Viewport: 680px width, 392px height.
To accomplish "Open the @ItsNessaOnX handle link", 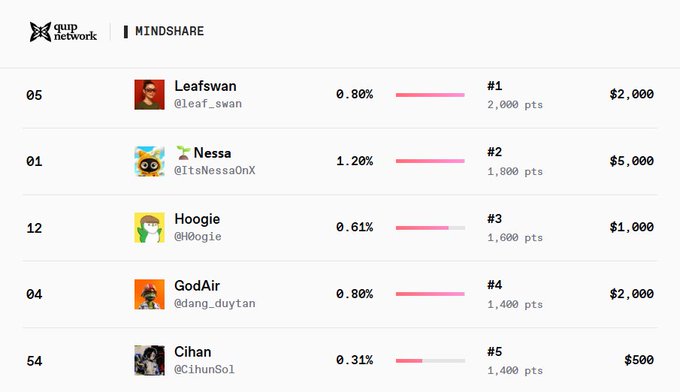I will point(215,170).
